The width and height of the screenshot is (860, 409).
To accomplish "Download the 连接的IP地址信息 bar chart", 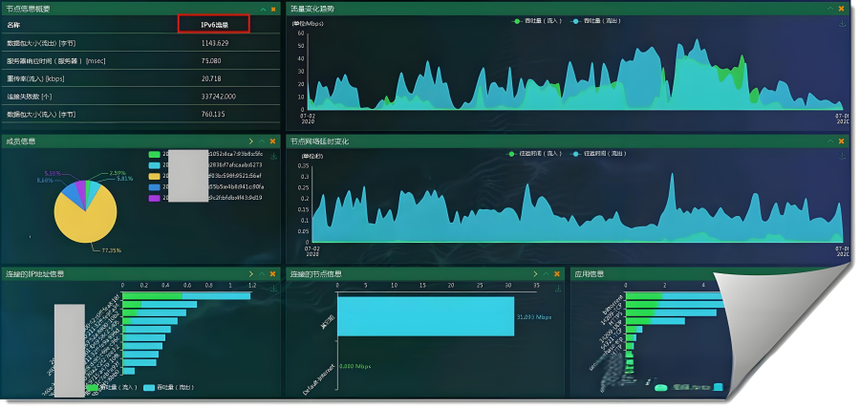I will pyautogui.click(x=274, y=288).
